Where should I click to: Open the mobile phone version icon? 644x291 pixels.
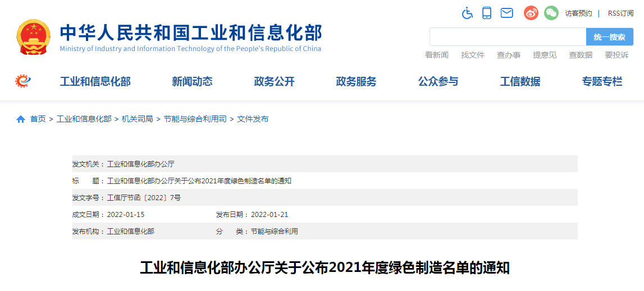(487, 13)
